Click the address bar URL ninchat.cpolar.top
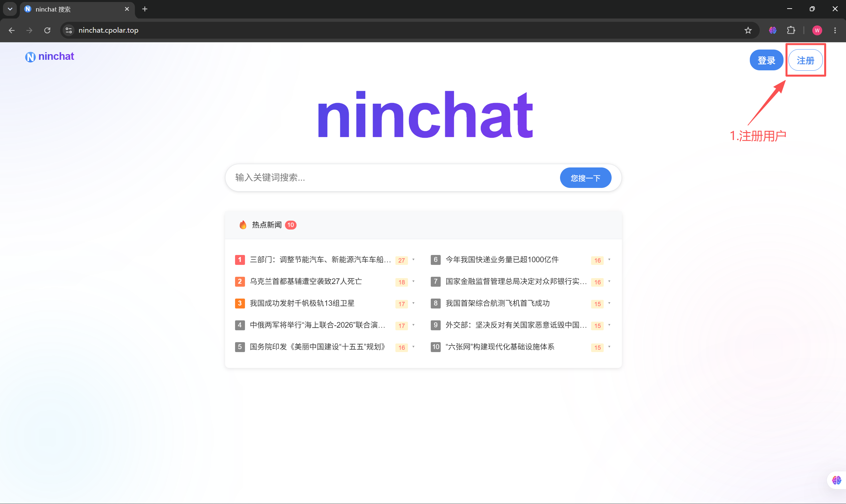846x504 pixels. [x=108, y=30]
